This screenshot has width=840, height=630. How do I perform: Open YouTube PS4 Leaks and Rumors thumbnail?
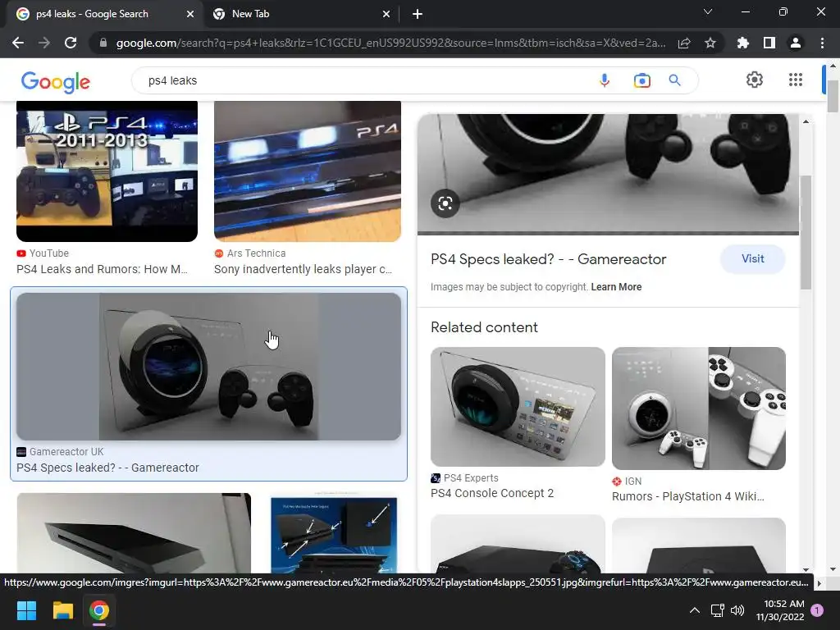pos(107,171)
